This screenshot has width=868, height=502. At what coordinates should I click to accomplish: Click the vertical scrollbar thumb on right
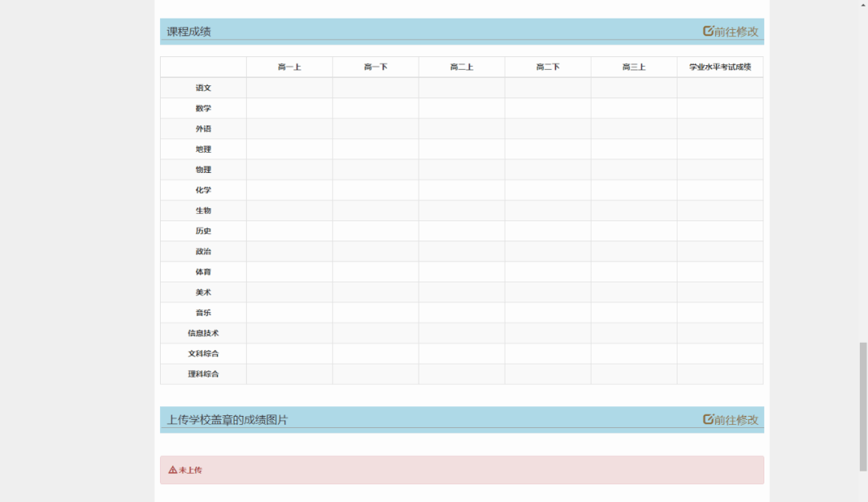click(x=863, y=405)
